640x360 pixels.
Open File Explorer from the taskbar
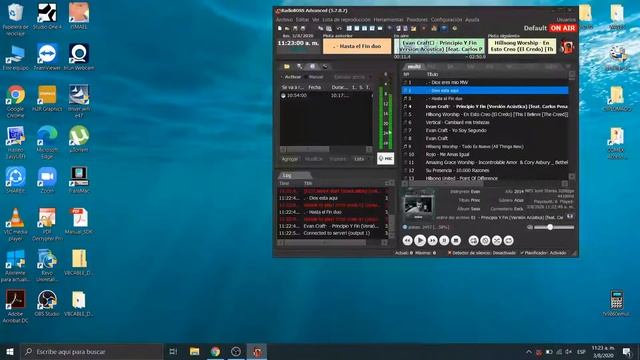point(194,351)
